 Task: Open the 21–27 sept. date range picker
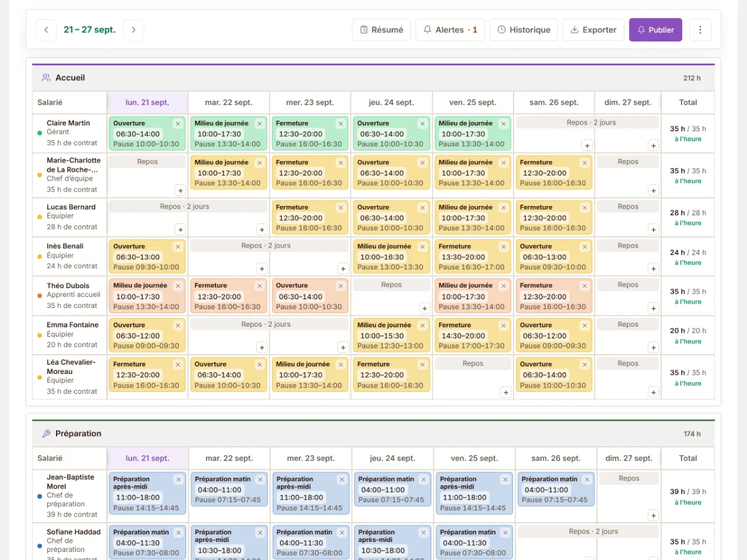tap(90, 30)
